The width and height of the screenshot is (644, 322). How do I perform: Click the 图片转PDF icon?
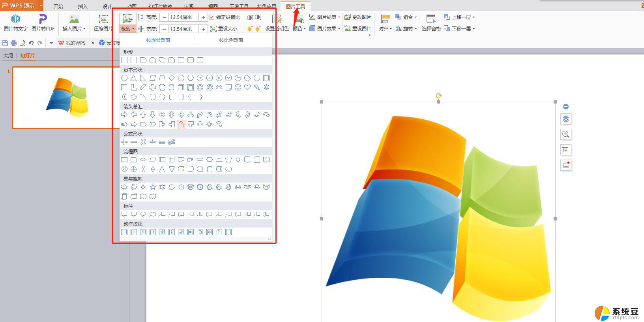coord(43,19)
